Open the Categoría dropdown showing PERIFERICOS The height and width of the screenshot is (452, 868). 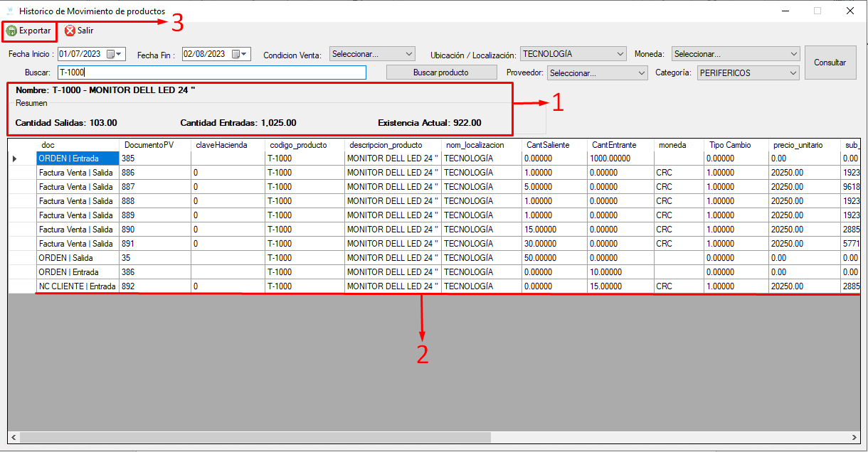748,72
